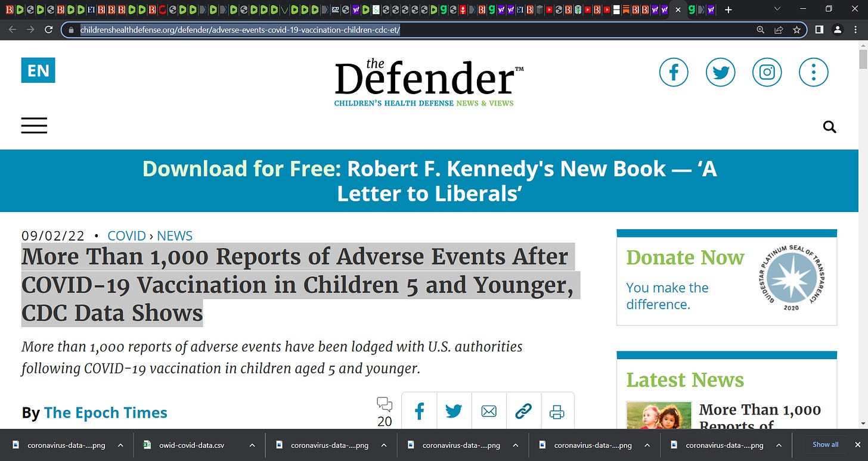Click the 'You make the difference.' text
Image resolution: width=868 pixels, height=461 pixels.
tap(667, 296)
